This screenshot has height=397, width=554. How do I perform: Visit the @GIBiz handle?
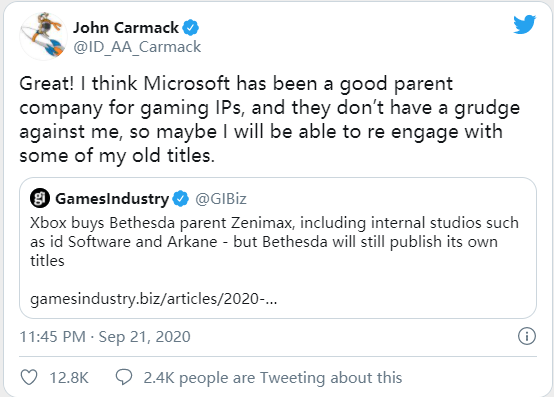(221, 199)
